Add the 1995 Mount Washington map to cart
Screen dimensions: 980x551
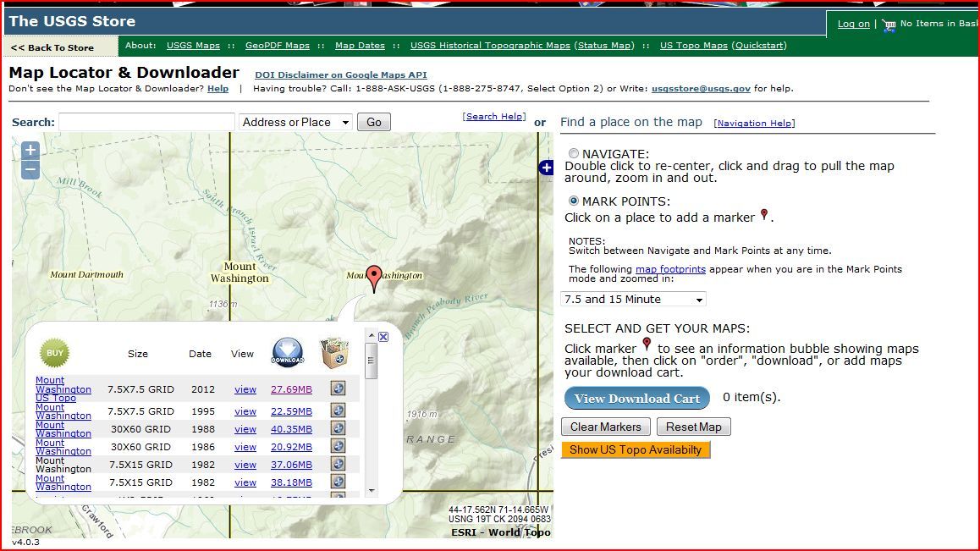point(339,410)
